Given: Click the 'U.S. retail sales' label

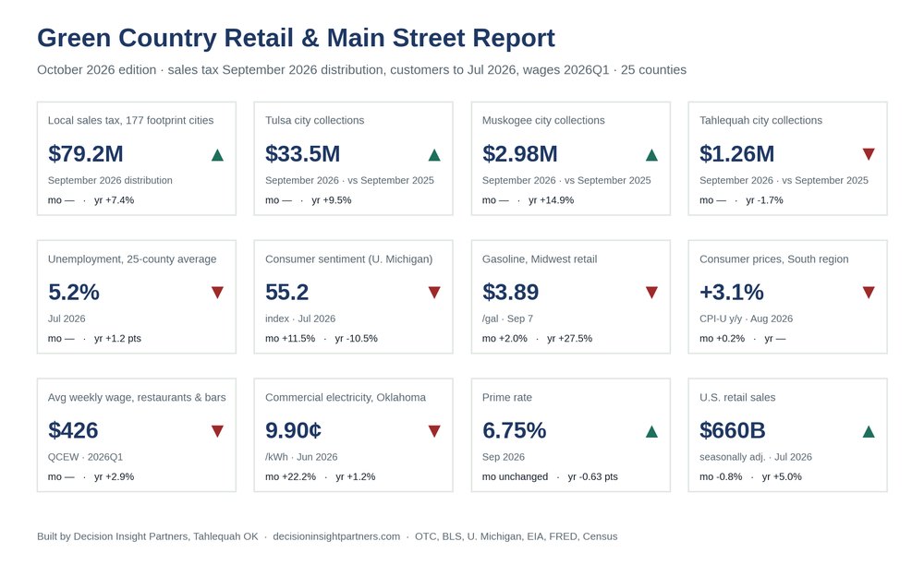Looking at the screenshot, I should click(x=737, y=397).
